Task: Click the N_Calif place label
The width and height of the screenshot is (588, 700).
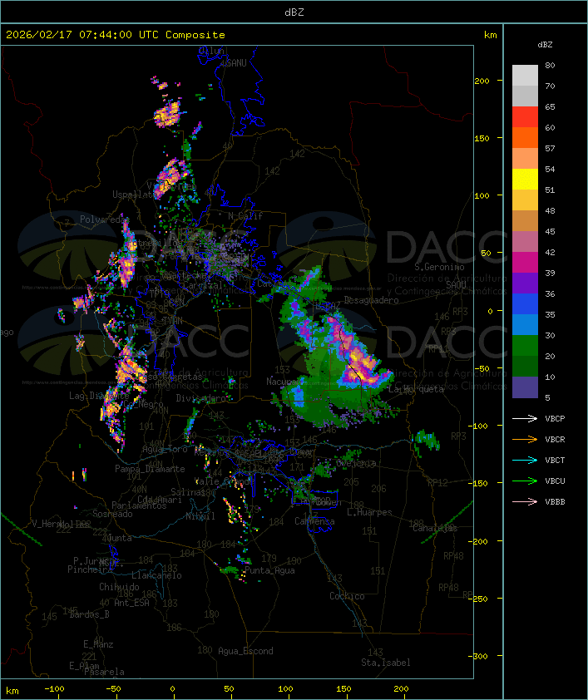Action: [x=245, y=216]
